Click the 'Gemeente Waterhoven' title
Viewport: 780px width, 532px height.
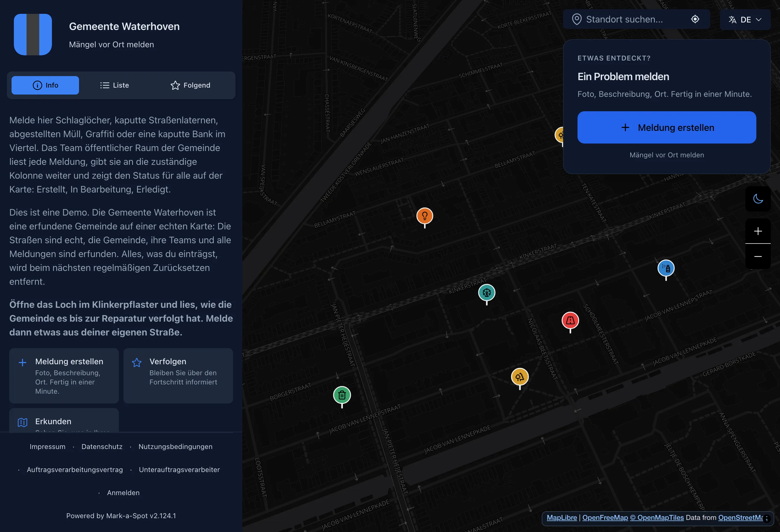(x=124, y=26)
